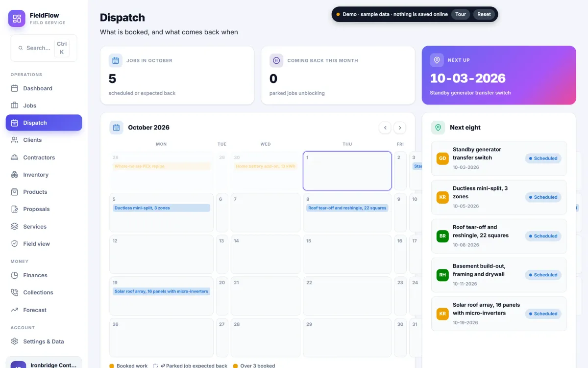Open Solar roof array event on October 19
588x368 pixels.
point(161,291)
